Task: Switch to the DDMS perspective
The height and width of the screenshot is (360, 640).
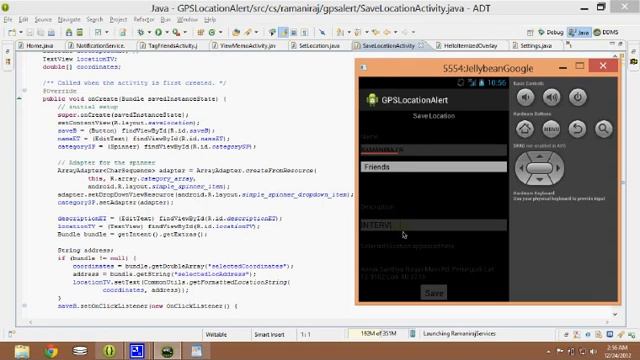Action: pyautogui.click(x=606, y=32)
